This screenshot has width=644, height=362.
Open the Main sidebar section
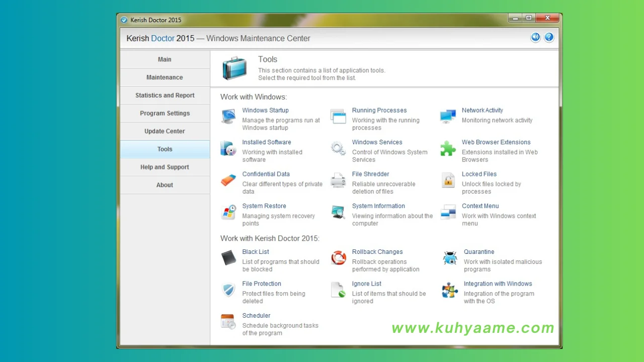165,59
